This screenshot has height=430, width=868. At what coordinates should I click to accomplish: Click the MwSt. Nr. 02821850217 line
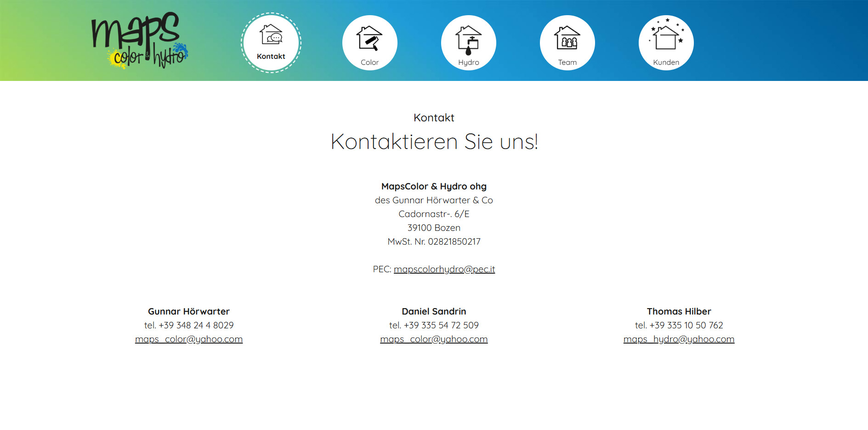[x=434, y=241]
